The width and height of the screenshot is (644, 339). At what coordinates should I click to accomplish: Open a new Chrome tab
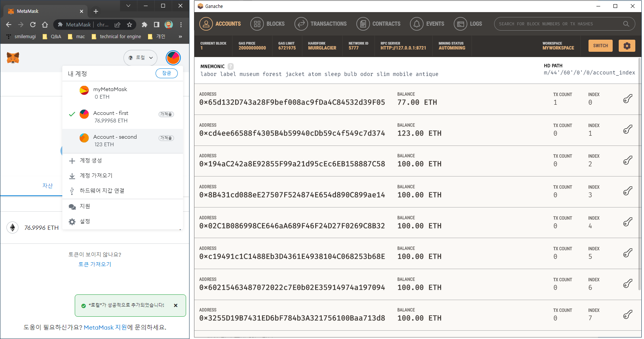pos(96,11)
